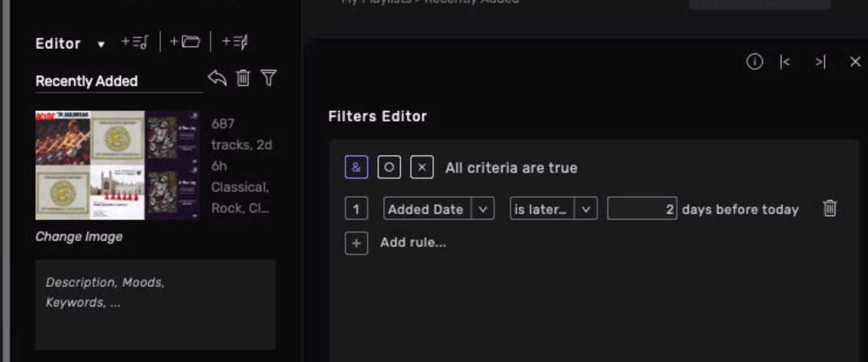The width and height of the screenshot is (868, 362).
Task: Click Add rule...
Action: point(413,242)
